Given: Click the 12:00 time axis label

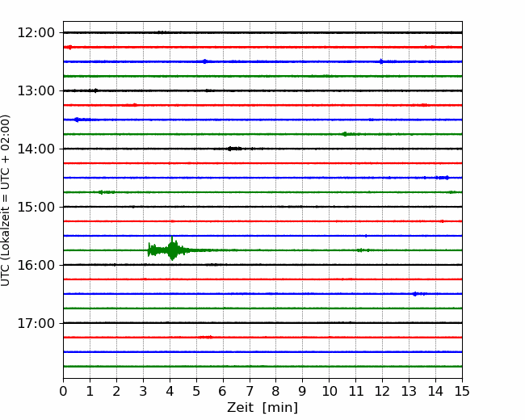Looking at the screenshot, I should pyautogui.click(x=36, y=33).
